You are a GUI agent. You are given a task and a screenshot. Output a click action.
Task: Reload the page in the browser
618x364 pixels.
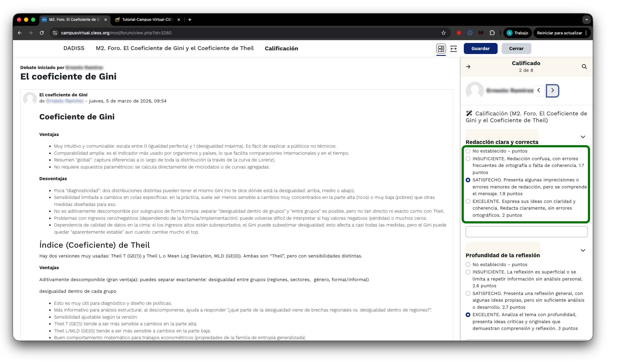42,33
